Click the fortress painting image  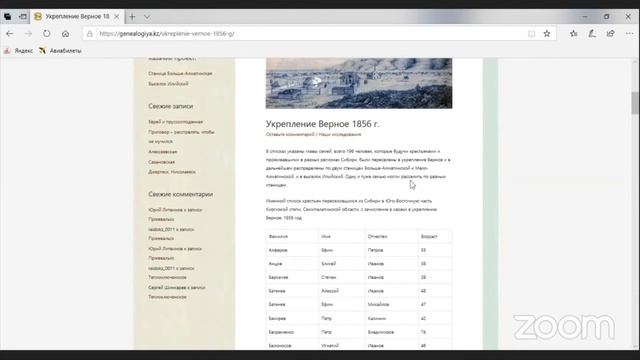359,83
